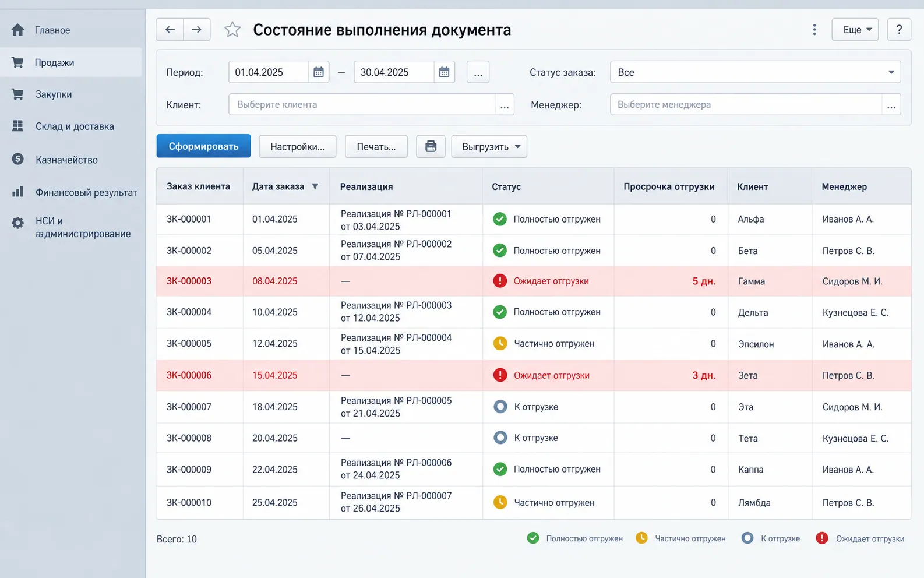Click the Сформировать button
This screenshot has width=924, height=578.
(203, 146)
